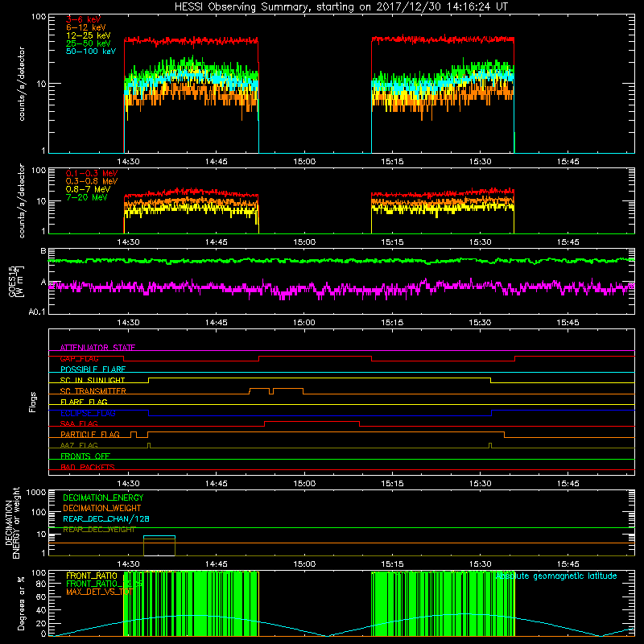Select the REAR_DEC_WEIGHT legend entry
This screenshot has height=644, width=644.
[99, 530]
